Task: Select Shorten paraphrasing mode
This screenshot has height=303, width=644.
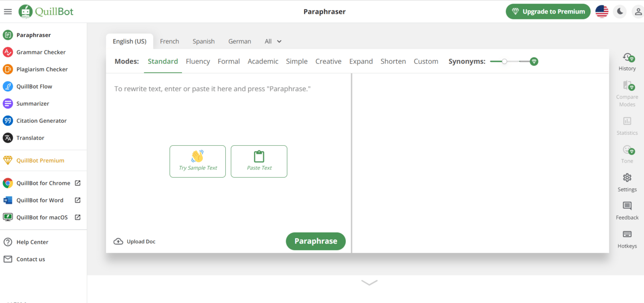Action: pyautogui.click(x=393, y=61)
